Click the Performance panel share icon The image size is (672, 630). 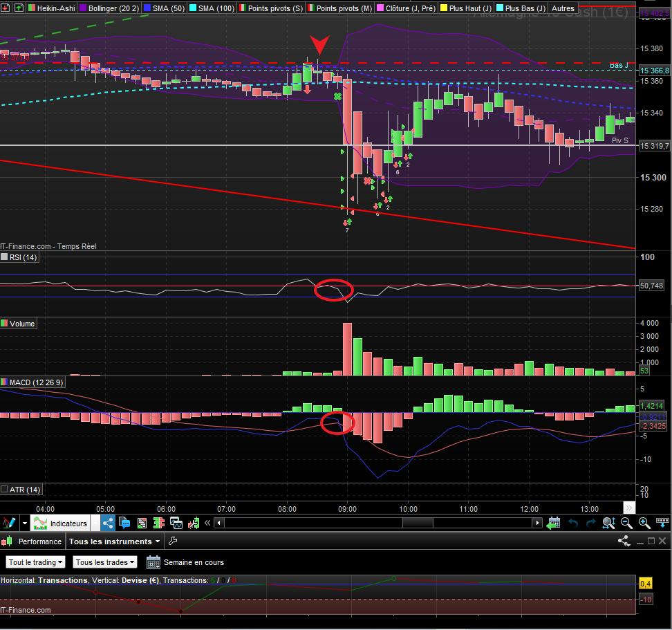[624, 541]
